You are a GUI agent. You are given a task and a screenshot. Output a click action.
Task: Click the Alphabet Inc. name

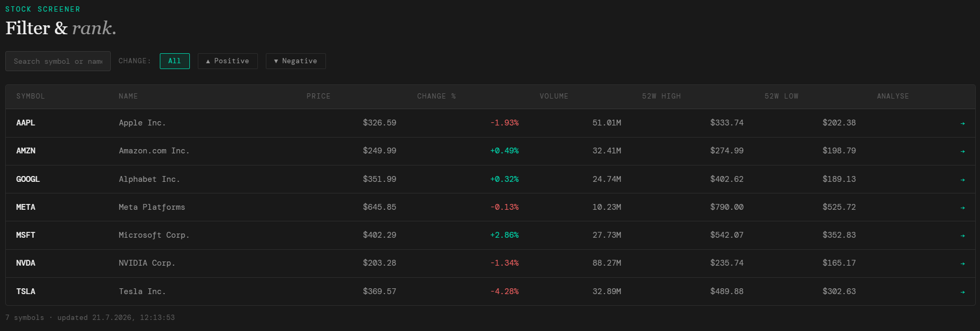pyautogui.click(x=149, y=179)
